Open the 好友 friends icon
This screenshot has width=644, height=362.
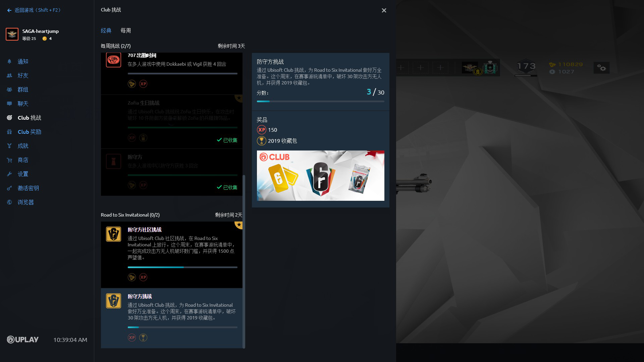(9, 75)
